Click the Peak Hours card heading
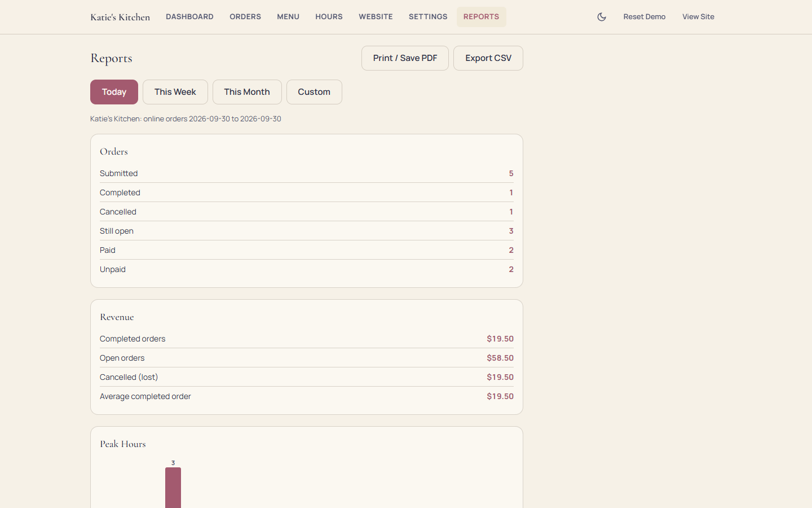Image resolution: width=812 pixels, height=508 pixels. (123, 444)
